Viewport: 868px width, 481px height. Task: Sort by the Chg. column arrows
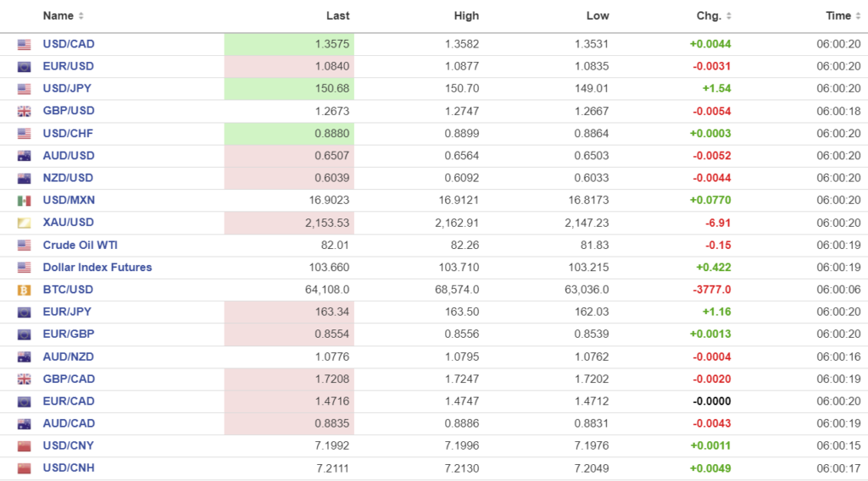pos(729,16)
